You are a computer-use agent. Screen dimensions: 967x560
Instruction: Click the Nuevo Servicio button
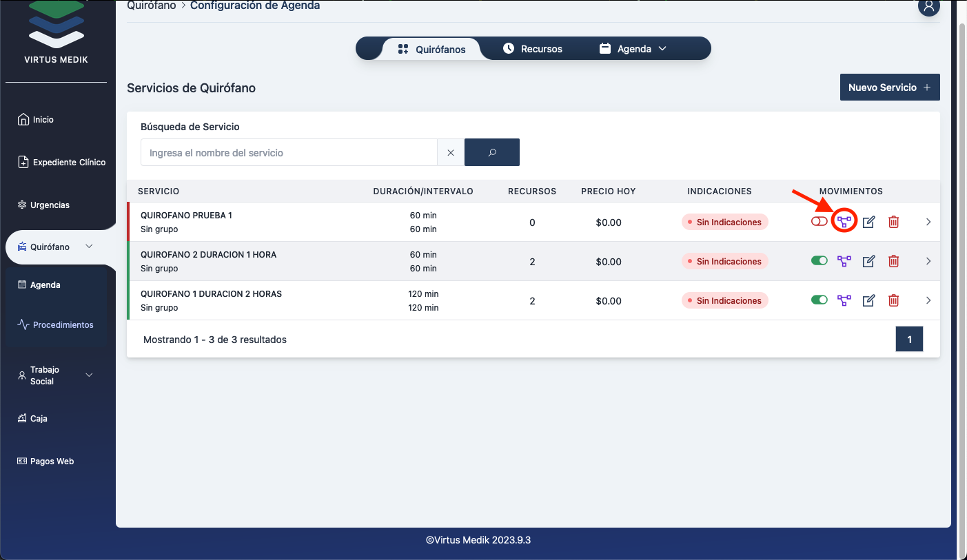889,87
